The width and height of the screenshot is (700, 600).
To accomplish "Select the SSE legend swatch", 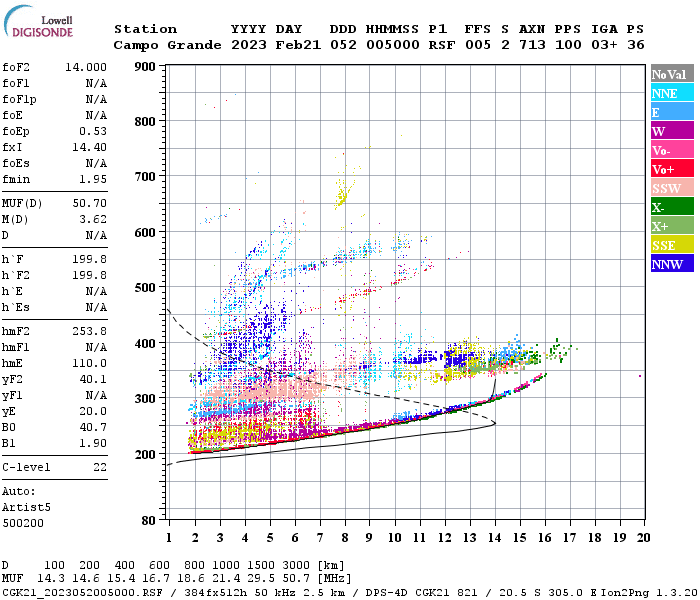I will coord(672,245).
